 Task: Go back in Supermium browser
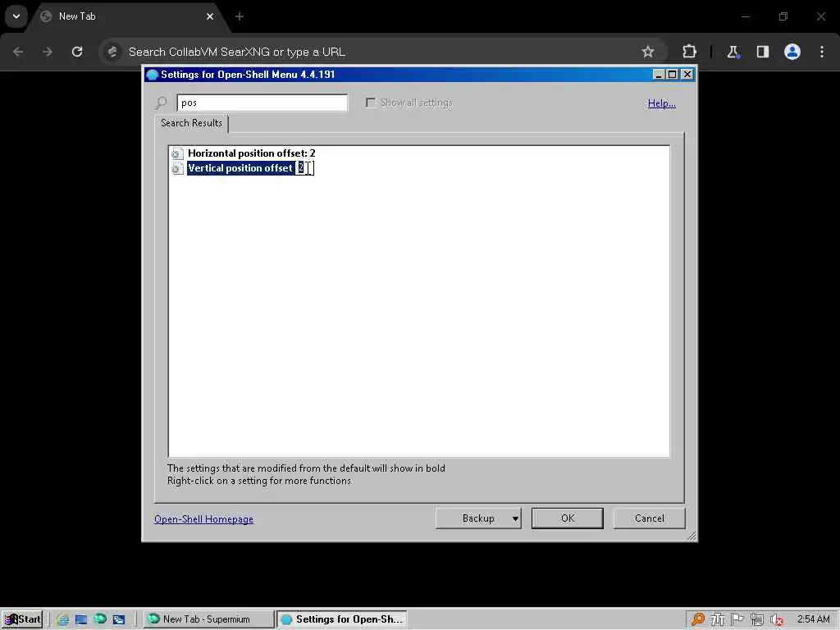tap(18, 52)
